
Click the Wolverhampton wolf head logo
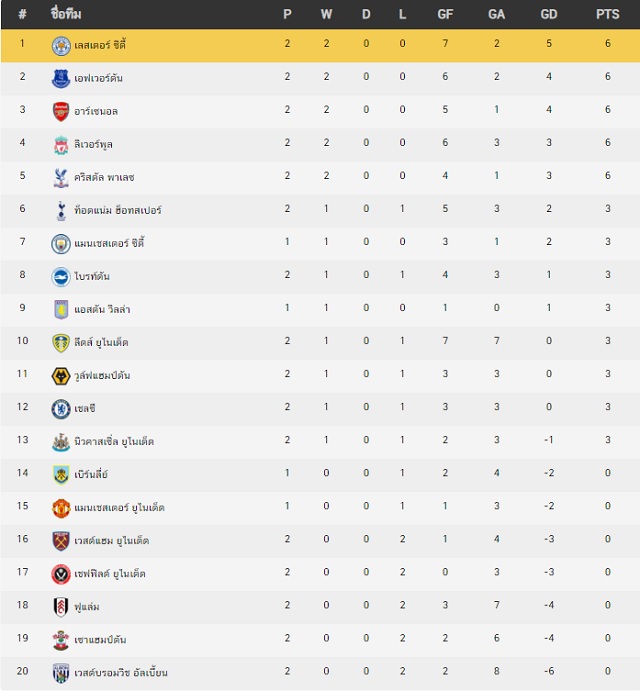61,376
